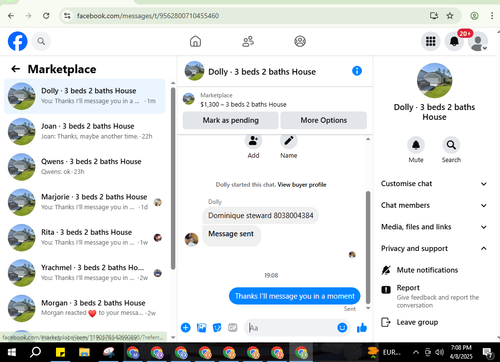Select the Dolly conversation
Viewport: 500px width, 362px height.
(x=85, y=96)
